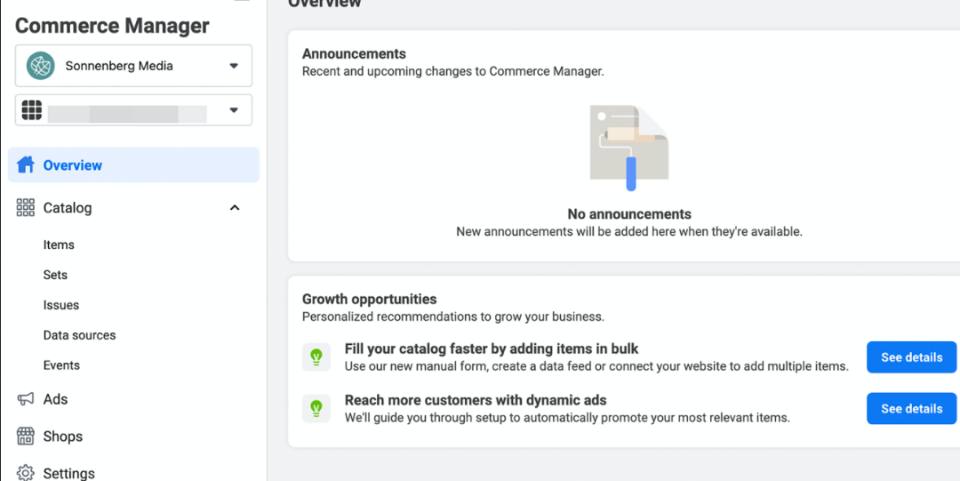The width and height of the screenshot is (960, 481).
Task: Click the black grid catalog selector icon
Action: tap(32, 110)
